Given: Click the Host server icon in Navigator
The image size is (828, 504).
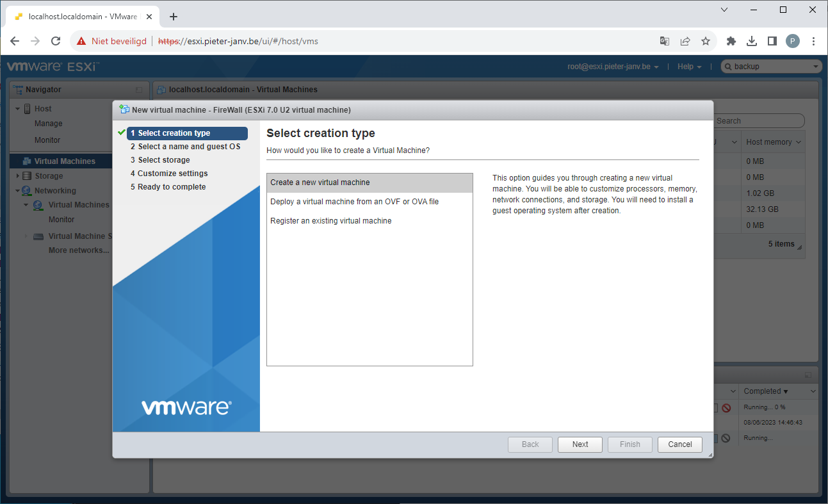Looking at the screenshot, I should 27,109.
